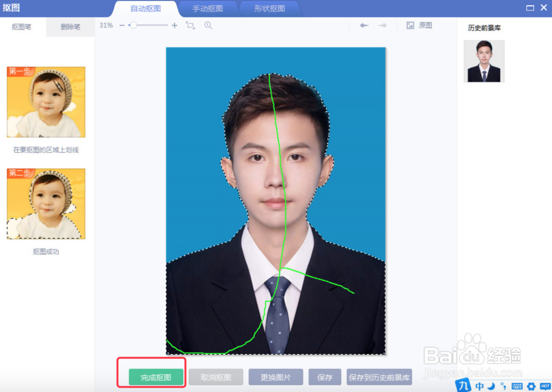Select the portrait thumbnail in 历史前景库
This screenshot has height=392, width=552.
(x=484, y=61)
